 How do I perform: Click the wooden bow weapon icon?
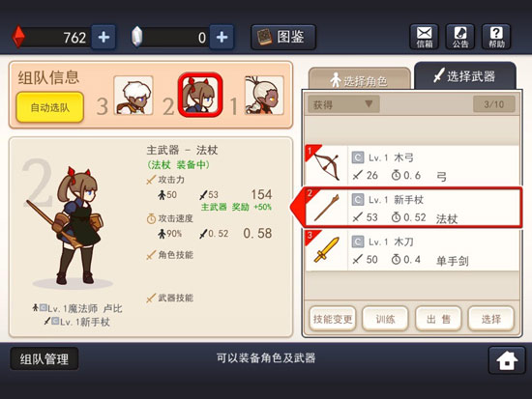(x=326, y=166)
